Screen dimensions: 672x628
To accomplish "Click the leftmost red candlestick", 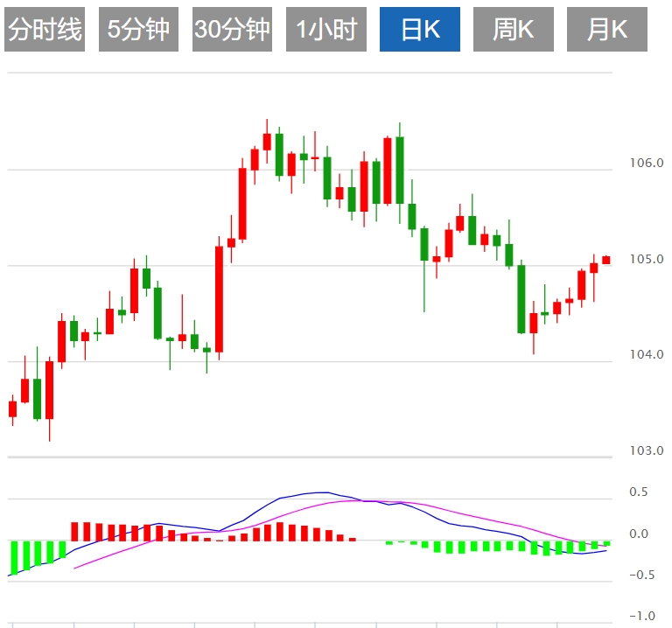I will coord(12,408).
